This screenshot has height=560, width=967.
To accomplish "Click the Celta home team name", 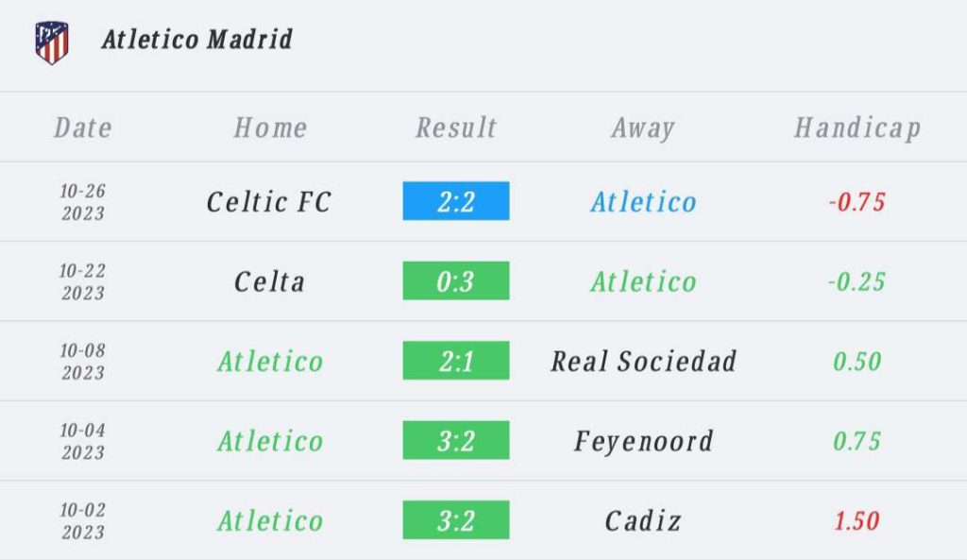I will (269, 281).
